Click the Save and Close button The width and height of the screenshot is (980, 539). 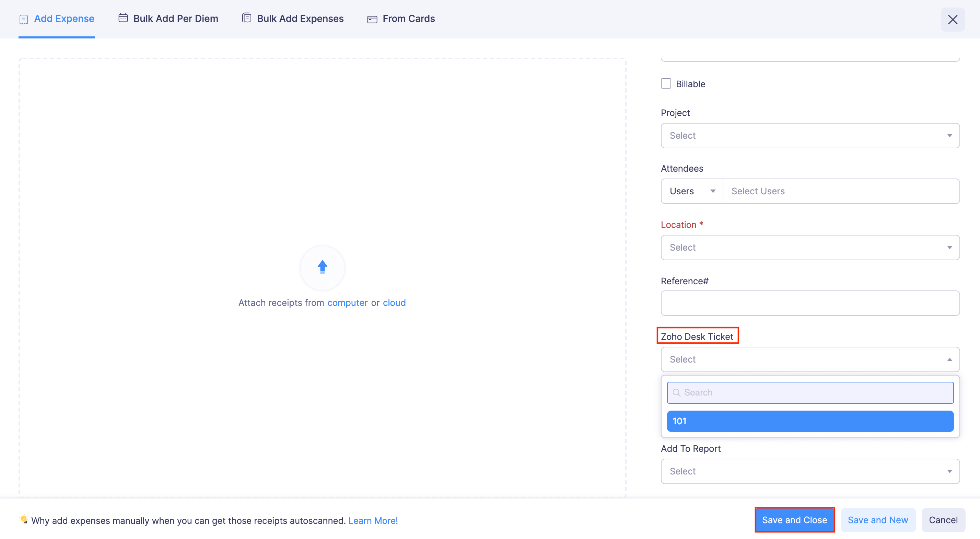click(x=794, y=520)
